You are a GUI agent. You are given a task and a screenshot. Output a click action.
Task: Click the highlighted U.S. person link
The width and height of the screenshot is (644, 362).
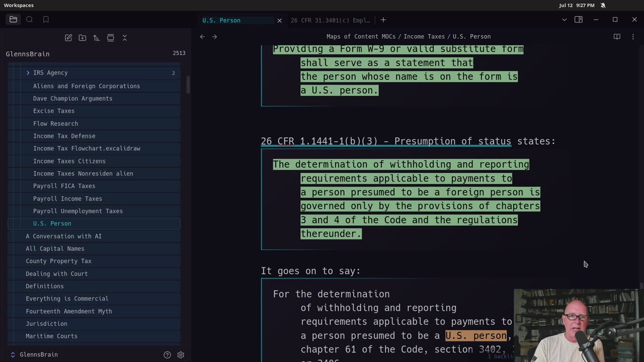[476, 335]
